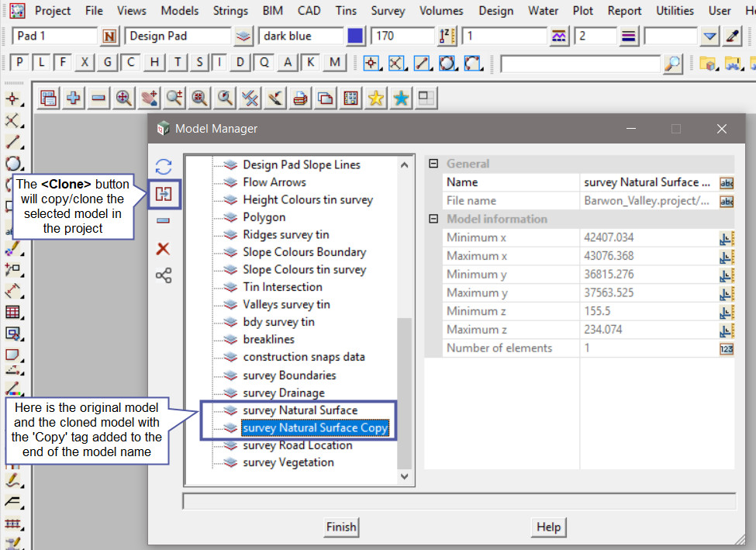Open the Tins menu

[346, 11]
